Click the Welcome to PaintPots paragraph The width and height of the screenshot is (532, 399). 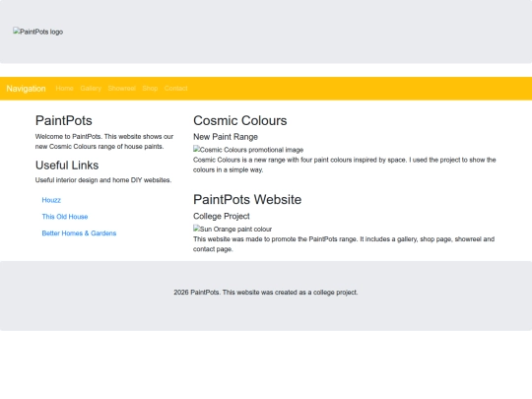104,142
